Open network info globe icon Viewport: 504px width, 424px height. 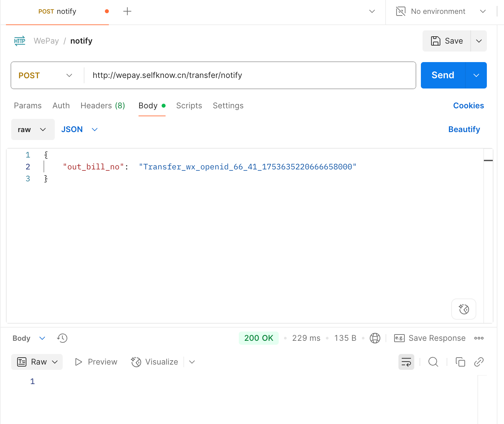click(x=375, y=338)
